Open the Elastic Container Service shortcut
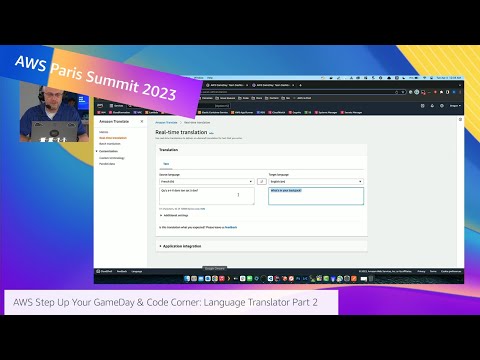 point(213,112)
